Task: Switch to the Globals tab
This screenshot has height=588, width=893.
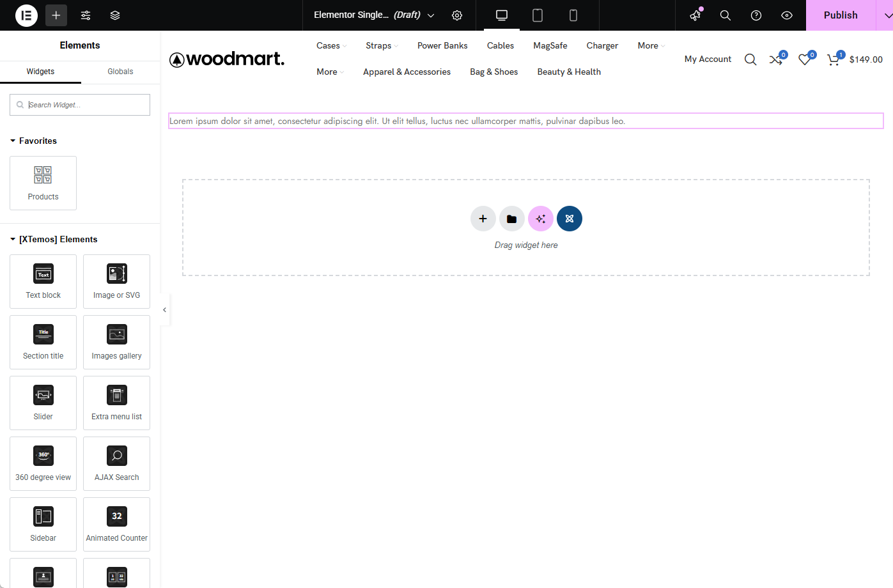Action: [120, 72]
